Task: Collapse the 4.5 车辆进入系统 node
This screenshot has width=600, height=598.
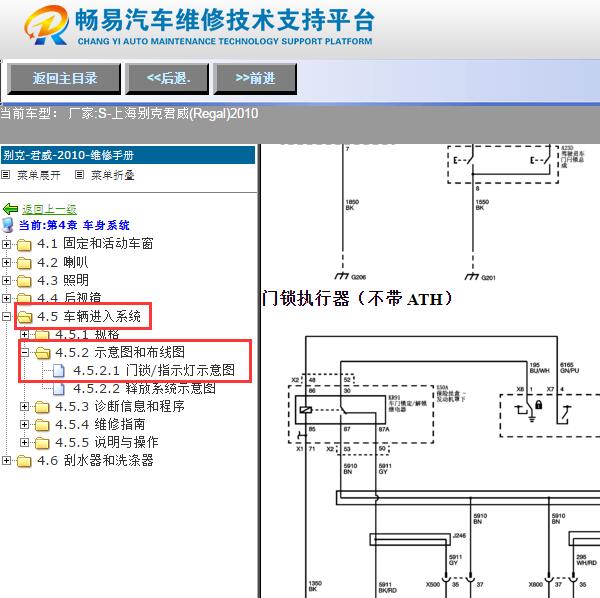Action: 6,316
